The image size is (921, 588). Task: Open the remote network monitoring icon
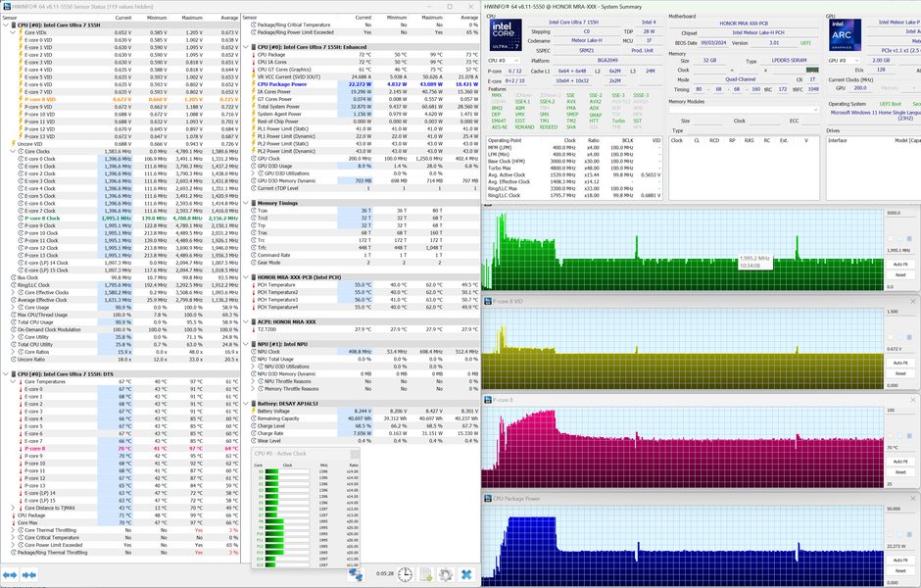[356, 574]
